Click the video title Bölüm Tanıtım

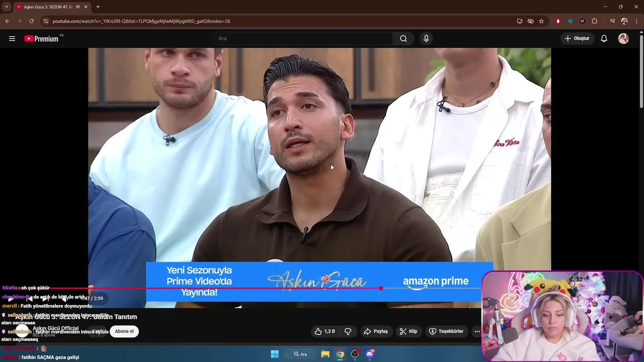click(x=76, y=317)
